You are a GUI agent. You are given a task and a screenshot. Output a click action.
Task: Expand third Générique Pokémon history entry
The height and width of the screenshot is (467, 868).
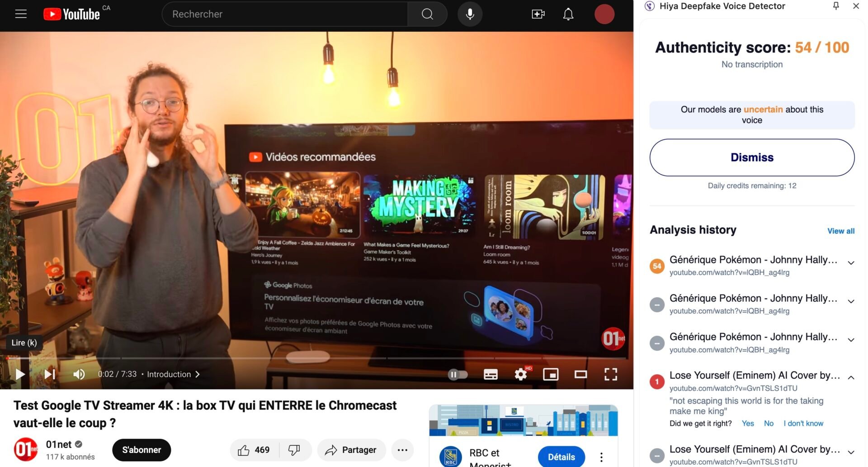coord(851,340)
